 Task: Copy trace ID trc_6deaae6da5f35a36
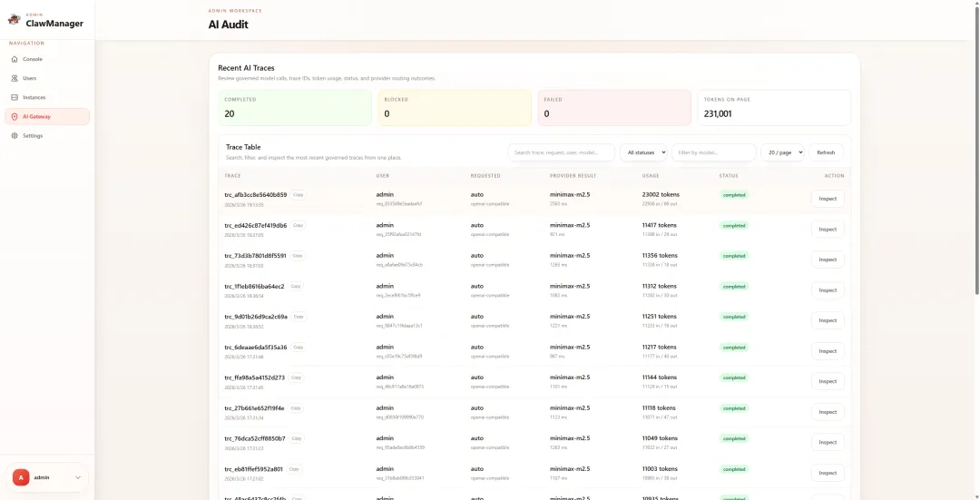click(x=299, y=348)
